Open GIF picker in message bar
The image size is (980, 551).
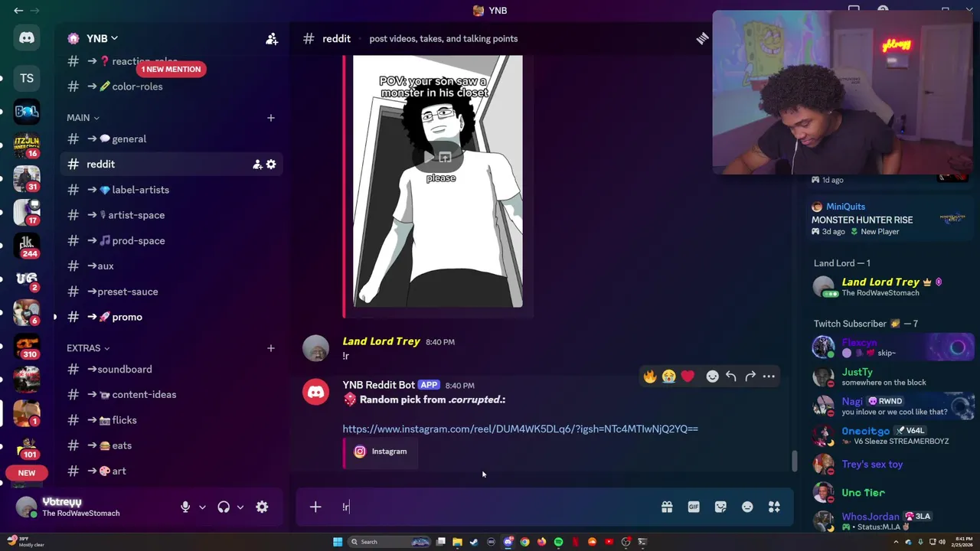[694, 507]
